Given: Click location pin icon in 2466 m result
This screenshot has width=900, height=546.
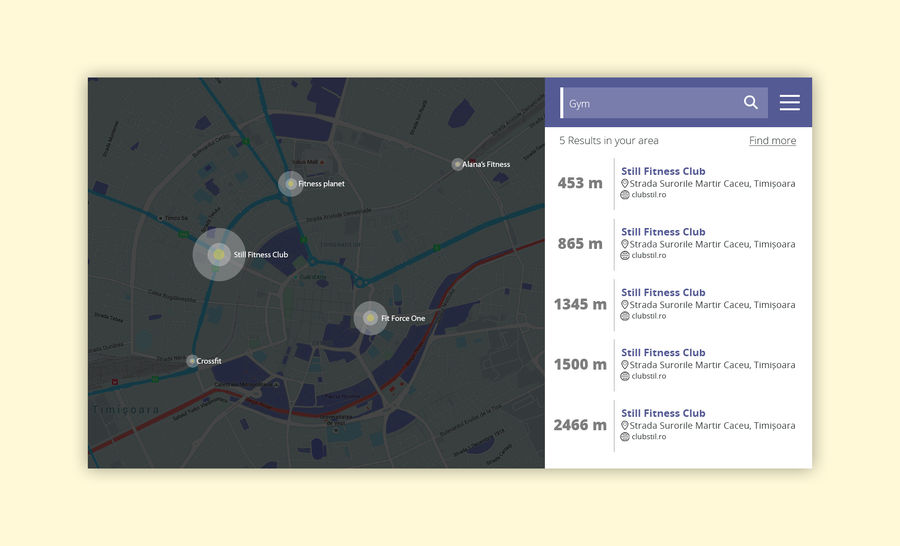Looking at the screenshot, I should pyautogui.click(x=624, y=425).
